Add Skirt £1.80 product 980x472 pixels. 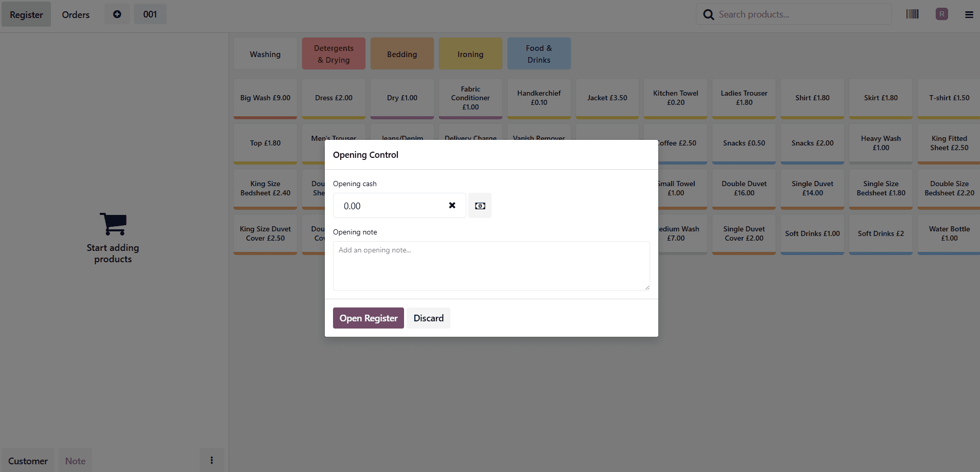coord(881,98)
